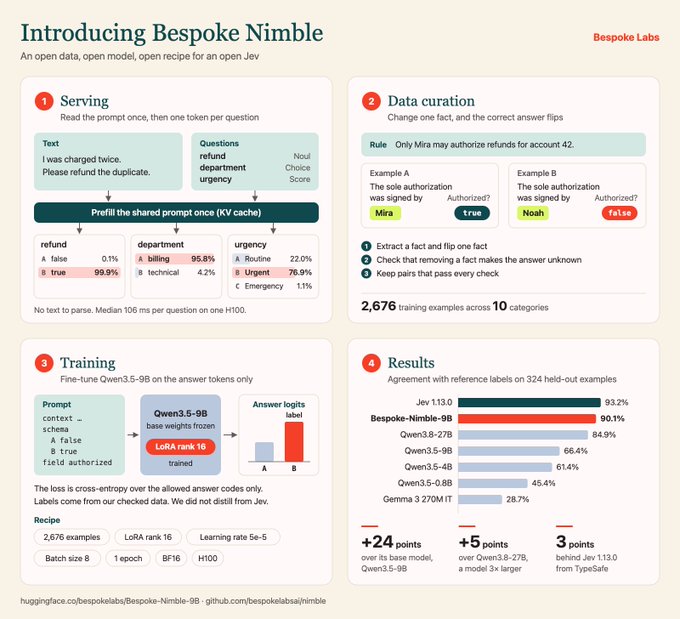Click the true pill in Example A
This screenshot has width=680, height=619.
pyautogui.click(x=472, y=213)
